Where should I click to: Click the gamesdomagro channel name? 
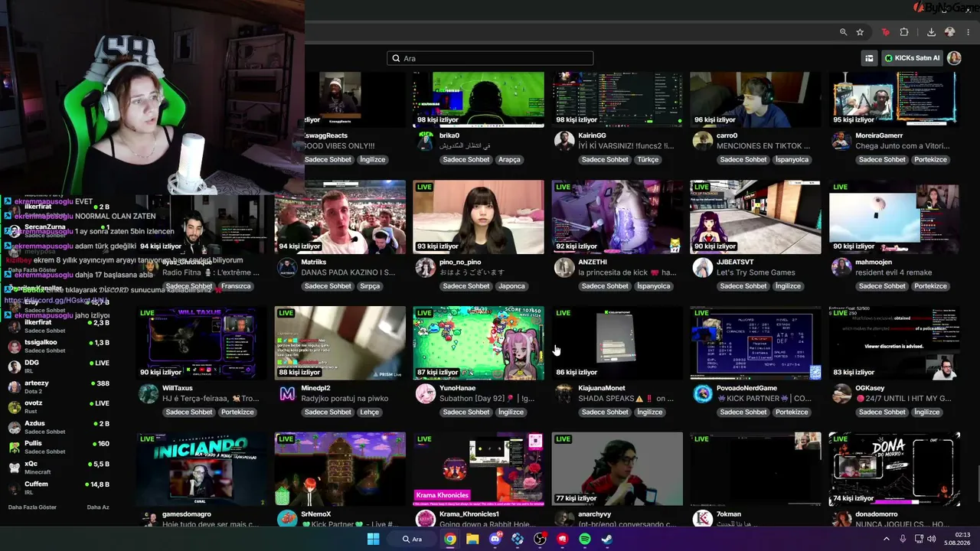tap(187, 514)
